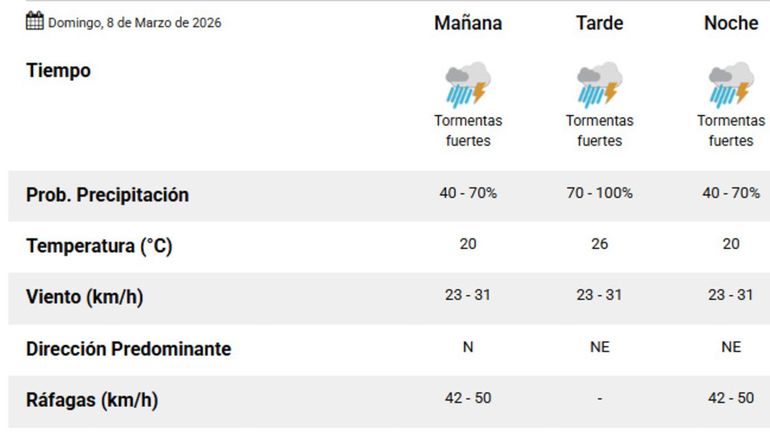This screenshot has width=770, height=435.
Task: Click the Mañana storm weather icon
Action: (468, 84)
